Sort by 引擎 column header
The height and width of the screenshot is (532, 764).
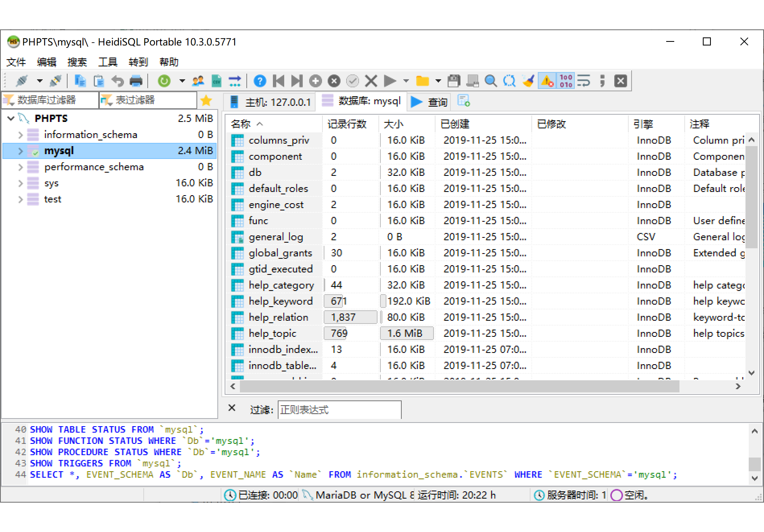[x=657, y=124]
